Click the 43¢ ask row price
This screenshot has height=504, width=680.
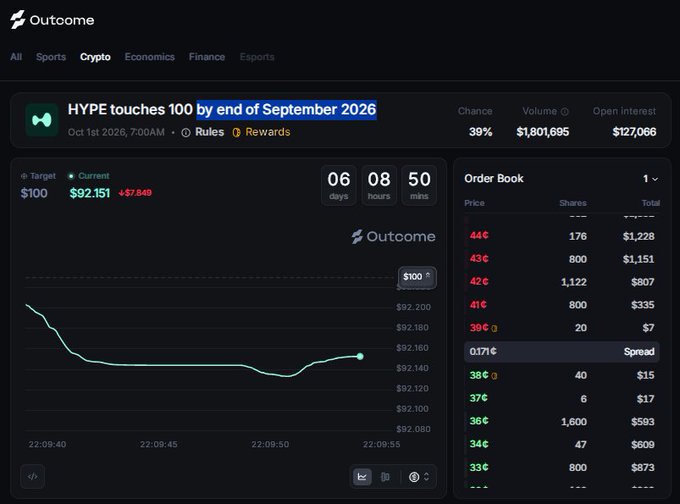479,259
